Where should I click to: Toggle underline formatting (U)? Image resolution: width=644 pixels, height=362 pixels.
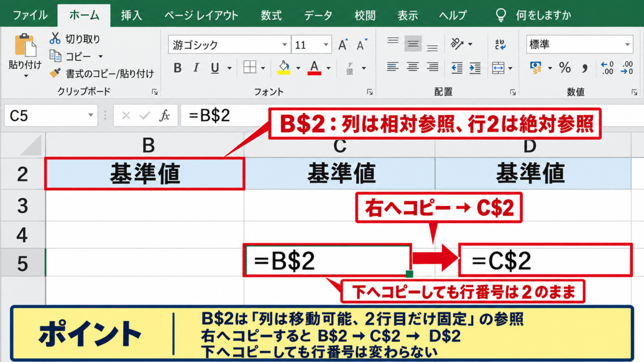click(215, 68)
